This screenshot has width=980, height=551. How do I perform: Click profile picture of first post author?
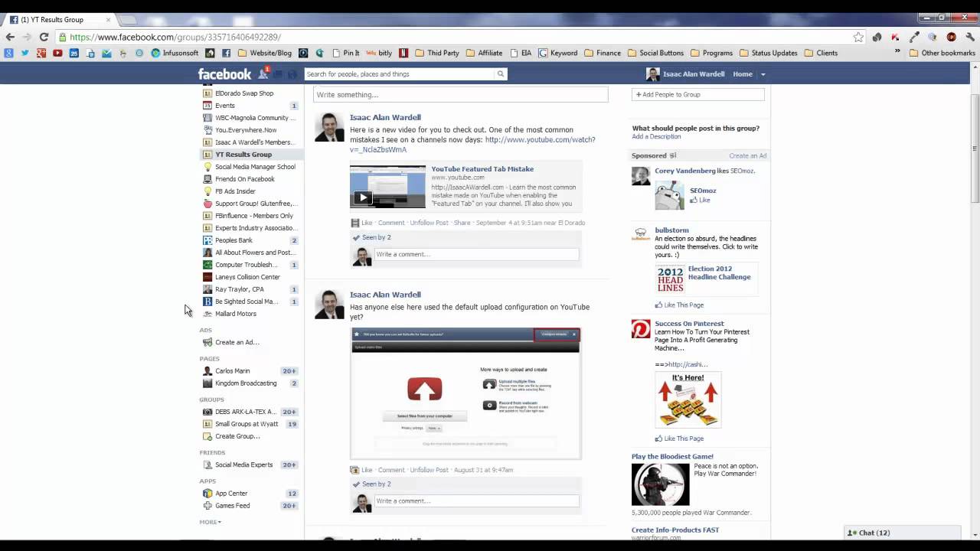329,127
